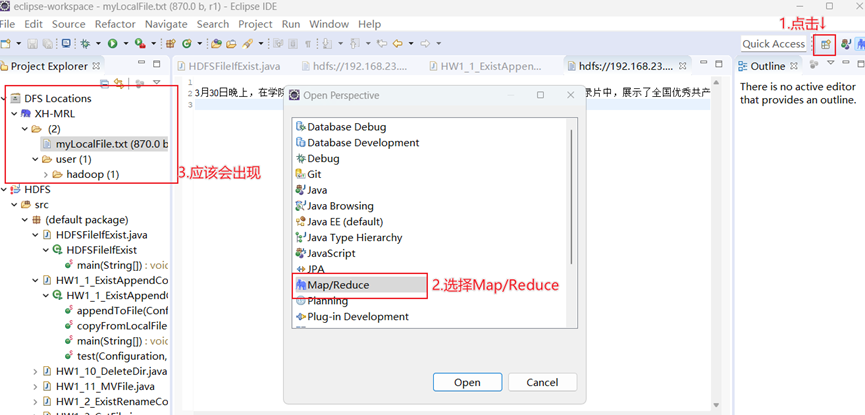The width and height of the screenshot is (865, 415).
Task: Collapse the XH-MRL location node
Action: click(14, 114)
